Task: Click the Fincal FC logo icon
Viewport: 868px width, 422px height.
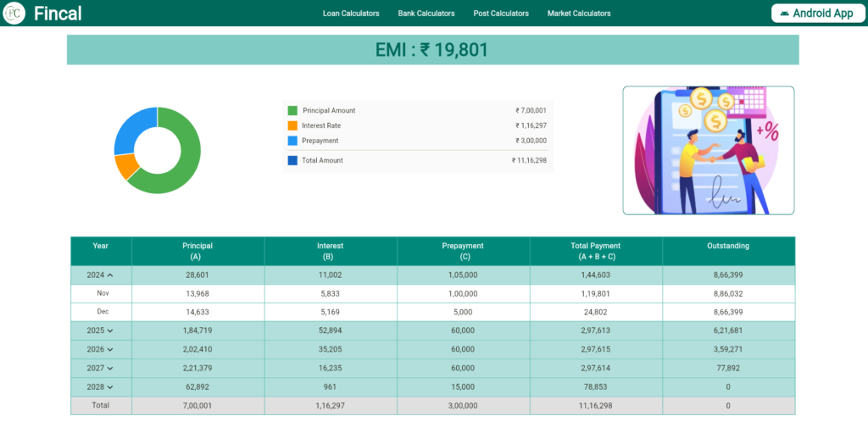Action: coord(14,14)
